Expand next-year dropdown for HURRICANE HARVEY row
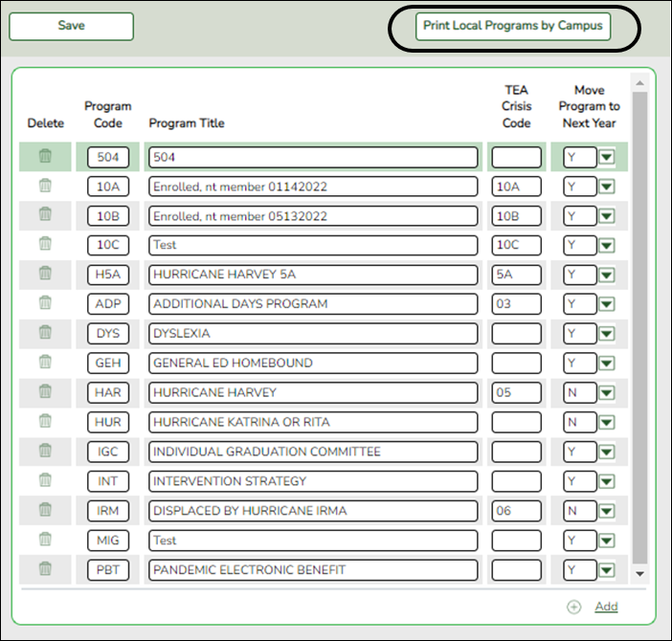Image resolution: width=672 pixels, height=641 pixels. (x=606, y=393)
